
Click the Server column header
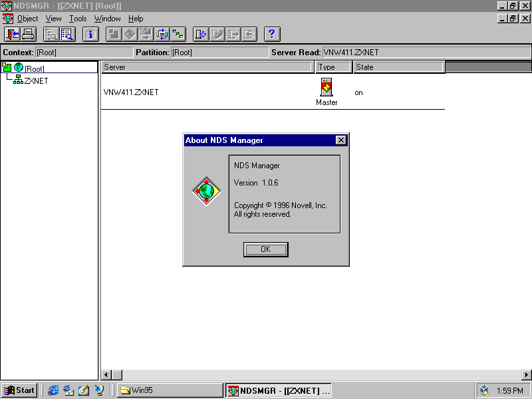point(207,67)
